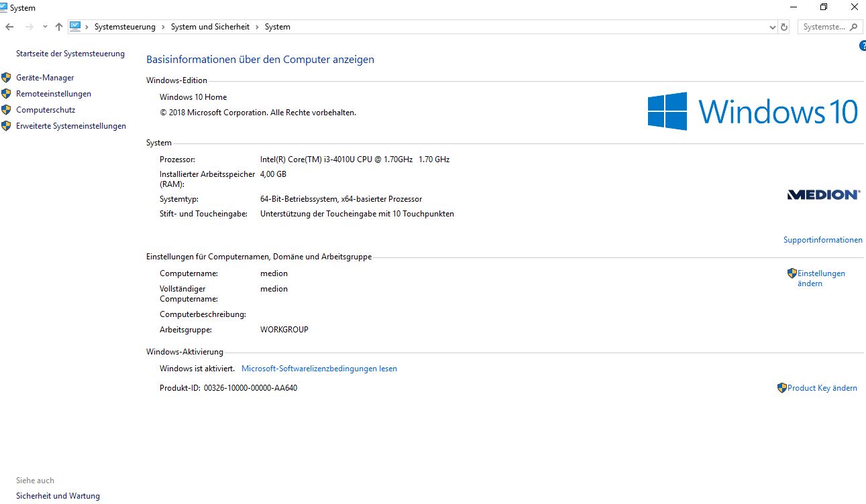The image size is (866, 504).
Task: Click the System window title icon
Action: (x=3, y=7)
